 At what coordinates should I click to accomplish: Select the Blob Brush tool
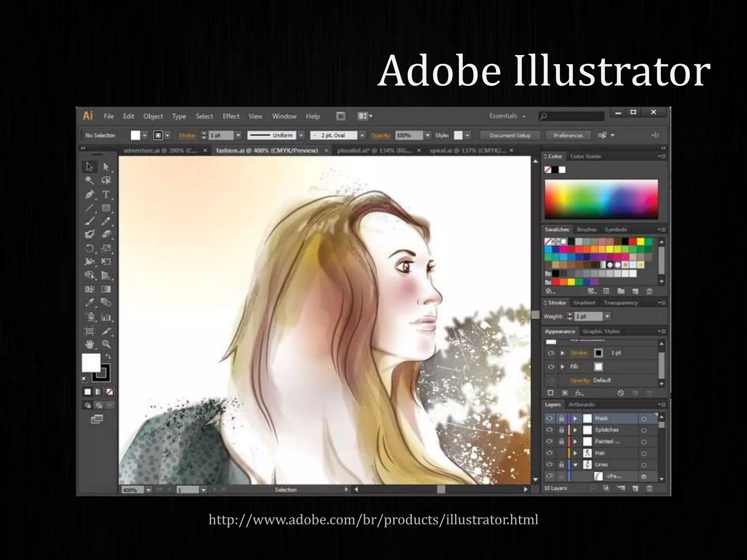click(x=89, y=234)
